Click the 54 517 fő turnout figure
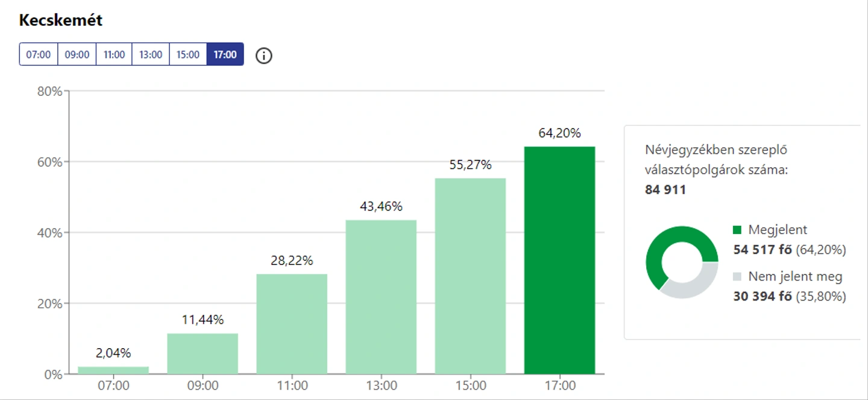Screen dimensions: 868x400 click(763, 250)
